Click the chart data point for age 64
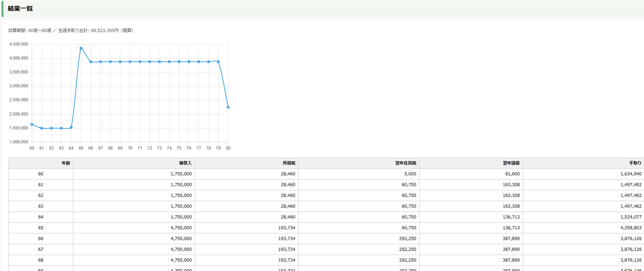644x271 pixels. [71, 127]
